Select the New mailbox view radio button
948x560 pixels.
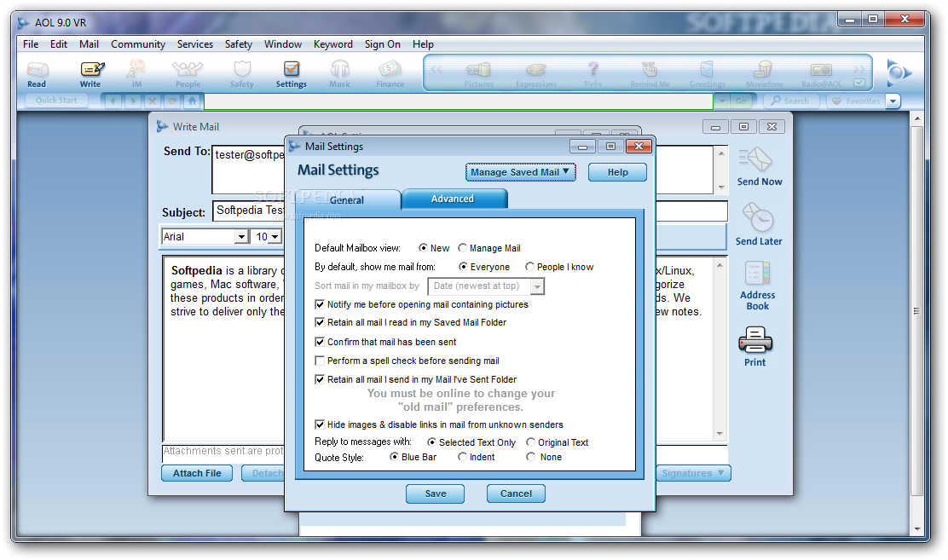point(423,248)
